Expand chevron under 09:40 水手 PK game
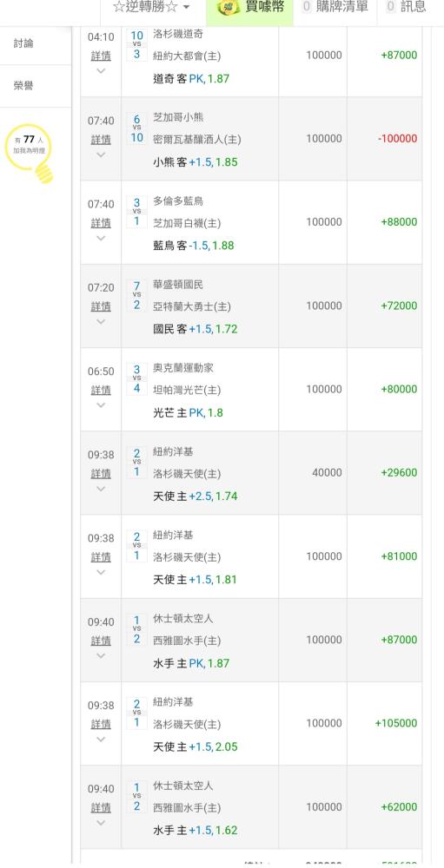Viewport: 444px width, 868px height. pyautogui.click(x=101, y=655)
